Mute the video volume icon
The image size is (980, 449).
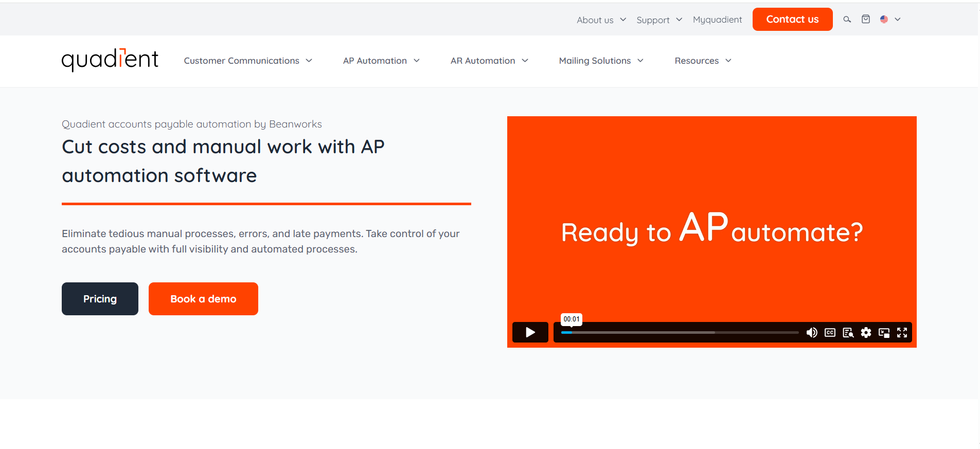coord(812,333)
